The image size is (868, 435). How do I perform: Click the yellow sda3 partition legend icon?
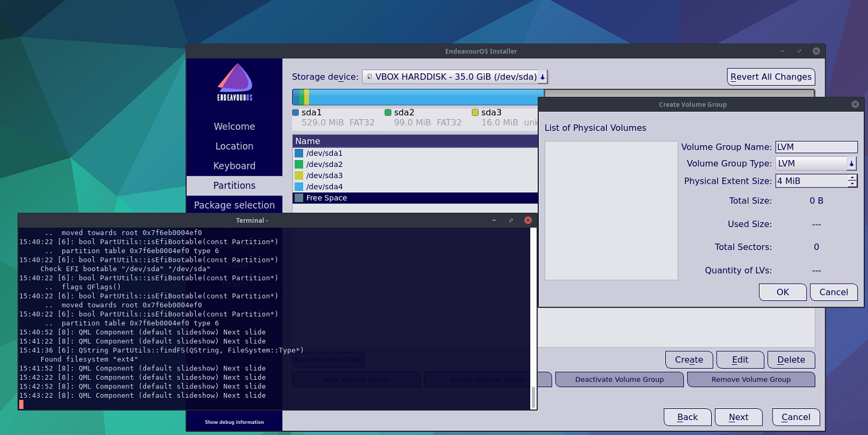click(x=478, y=112)
